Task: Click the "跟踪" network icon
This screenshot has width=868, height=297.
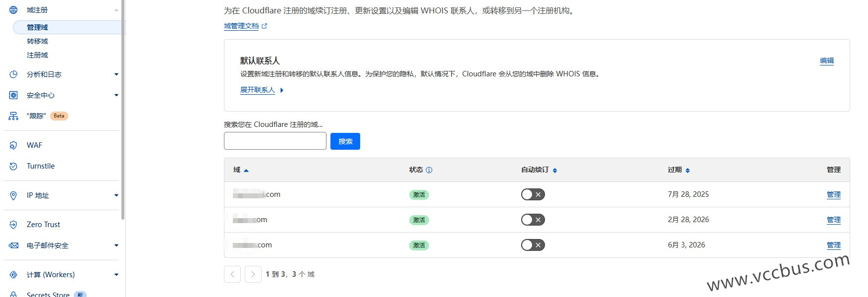Action: point(13,116)
